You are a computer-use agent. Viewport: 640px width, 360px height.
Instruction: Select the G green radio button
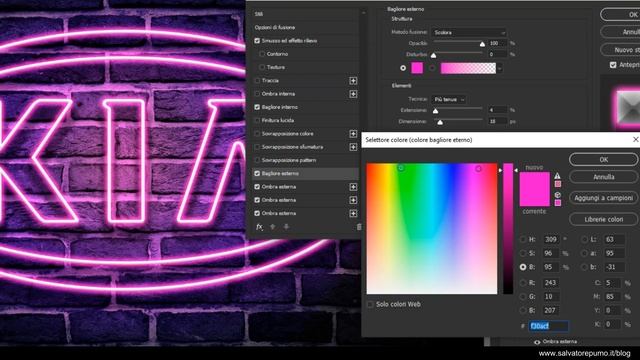[523, 297]
